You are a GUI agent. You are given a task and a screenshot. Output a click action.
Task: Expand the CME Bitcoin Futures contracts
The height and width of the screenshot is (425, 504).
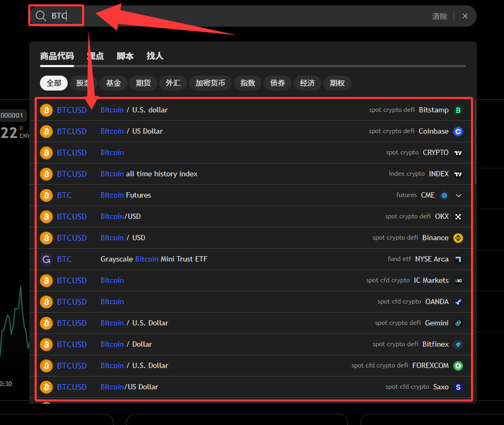[459, 195]
